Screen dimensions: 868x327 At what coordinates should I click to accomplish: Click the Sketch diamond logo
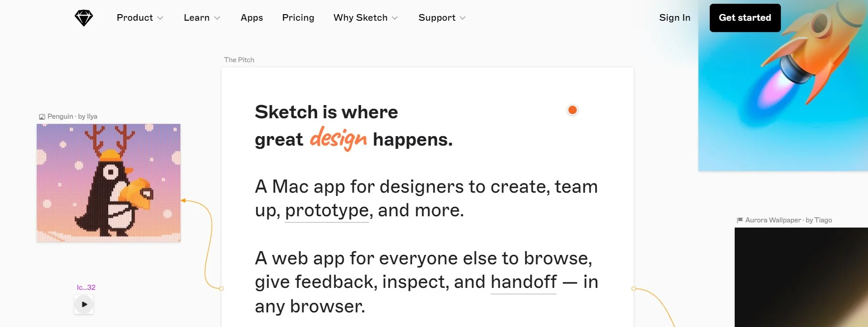click(x=84, y=18)
